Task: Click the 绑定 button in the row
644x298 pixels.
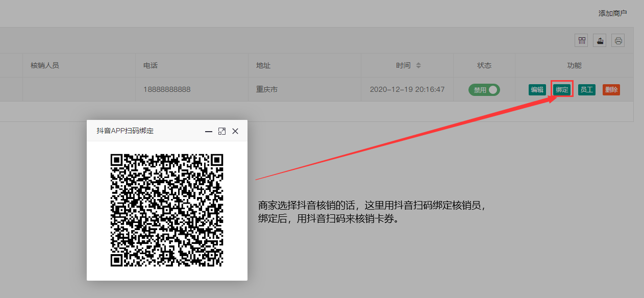Action: (x=562, y=90)
